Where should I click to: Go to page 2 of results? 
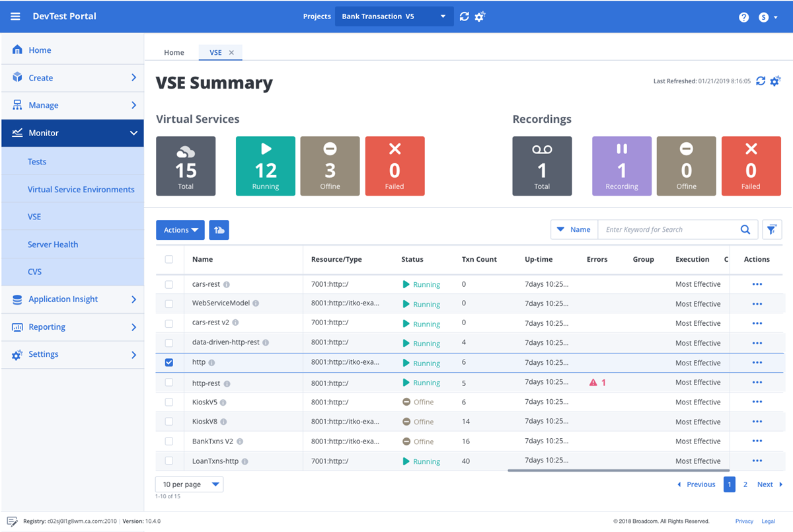(x=745, y=484)
